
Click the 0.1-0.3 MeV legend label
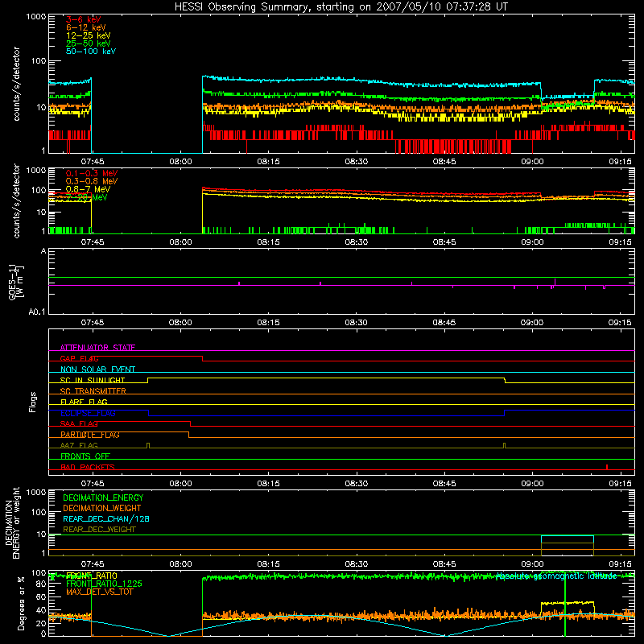pos(92,173)
